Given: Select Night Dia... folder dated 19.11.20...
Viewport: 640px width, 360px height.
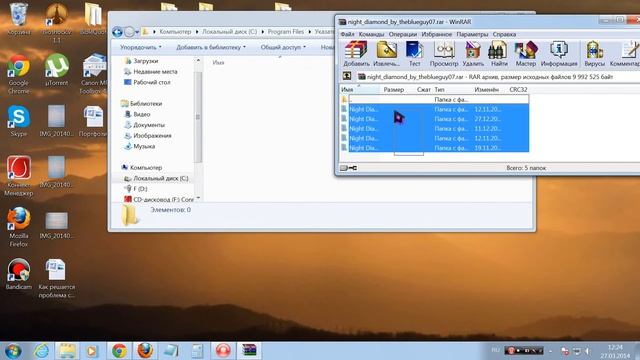Looking at the screenshot, I should coord(435,148).
